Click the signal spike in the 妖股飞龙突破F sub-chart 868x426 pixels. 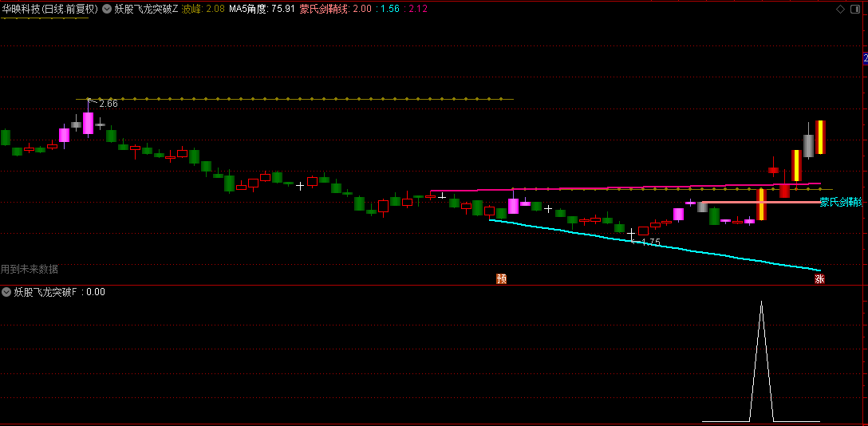tap(761, 361)
